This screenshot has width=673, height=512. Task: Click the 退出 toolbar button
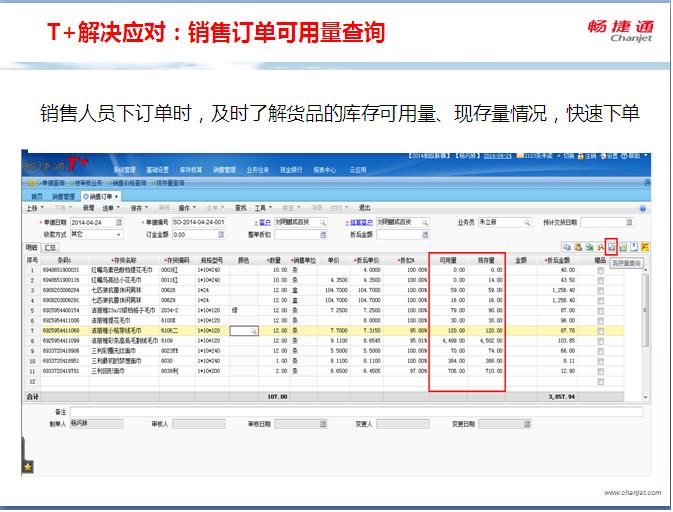(364, 208)
